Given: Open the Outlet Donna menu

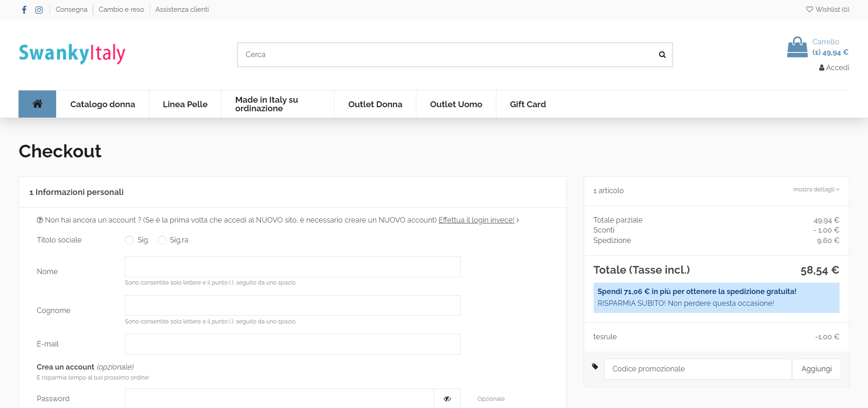Looking at the screenshot, I should [375, 104].
